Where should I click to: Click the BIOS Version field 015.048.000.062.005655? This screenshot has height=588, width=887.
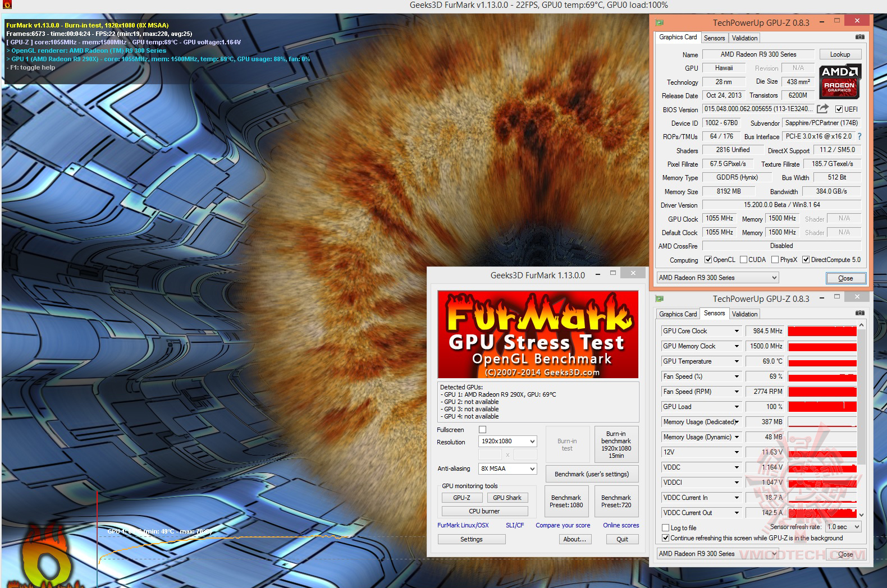coord(758,109)
